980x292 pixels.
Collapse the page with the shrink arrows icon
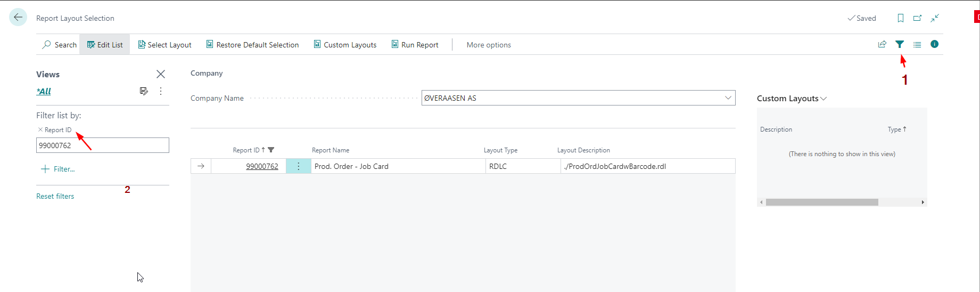934,18
